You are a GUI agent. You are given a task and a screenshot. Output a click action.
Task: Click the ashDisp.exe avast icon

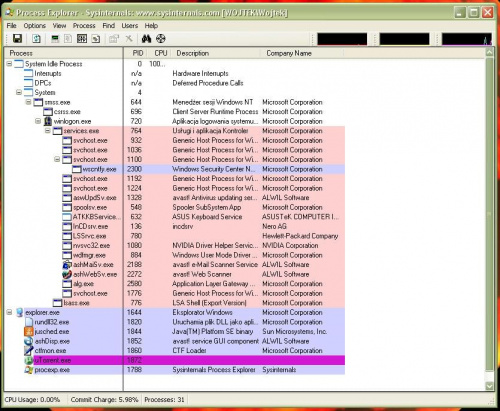click(29, 341)
